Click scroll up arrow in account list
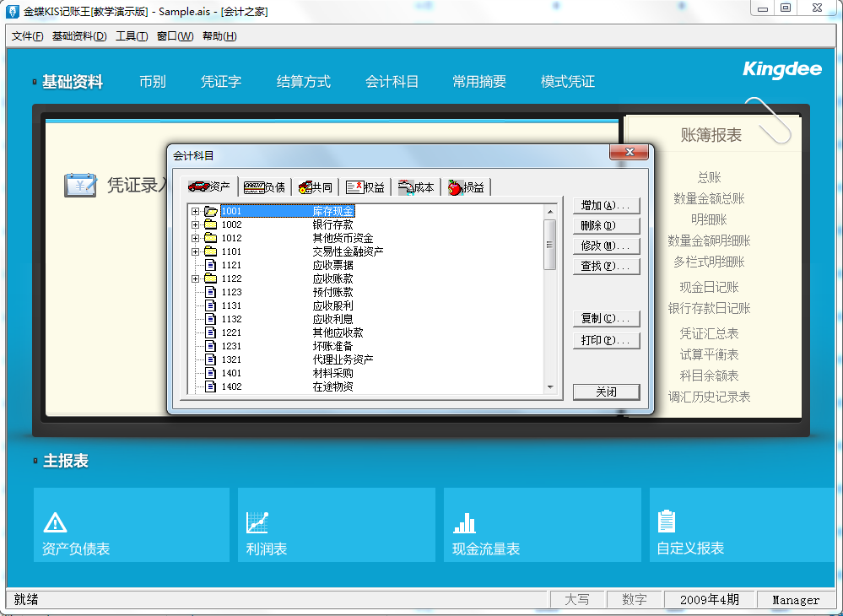The width and height of the screenshot is (843, 616). (x=550, y=212)
